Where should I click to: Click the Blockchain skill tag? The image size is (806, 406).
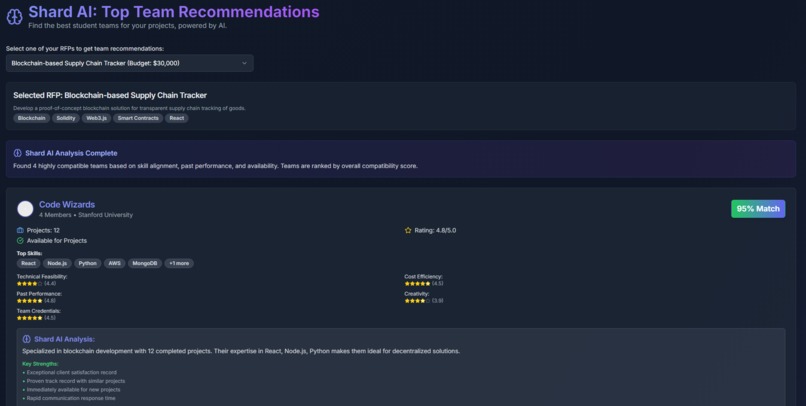(31, 118)
